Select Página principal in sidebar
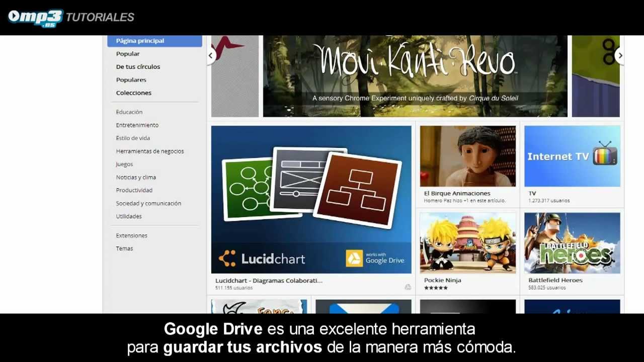This screenshot has width=644, height=362. (154, 41)
